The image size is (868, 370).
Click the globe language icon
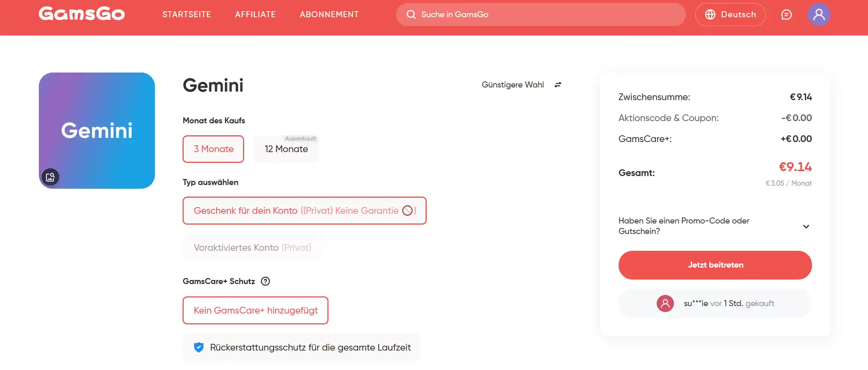[x=710, y=15]
